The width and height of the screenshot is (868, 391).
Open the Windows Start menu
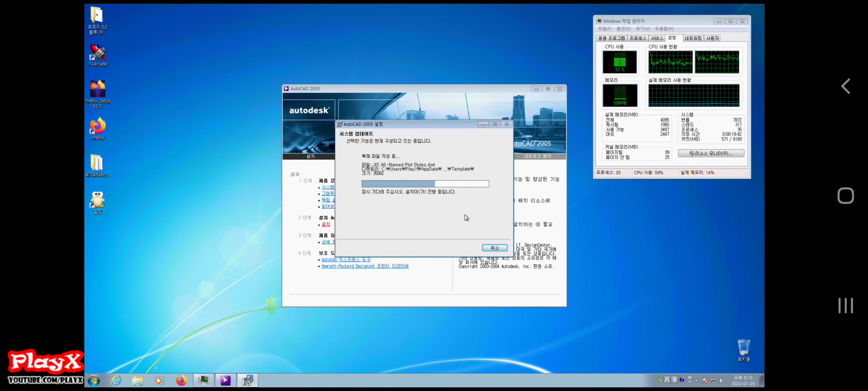tap(94, 380)
